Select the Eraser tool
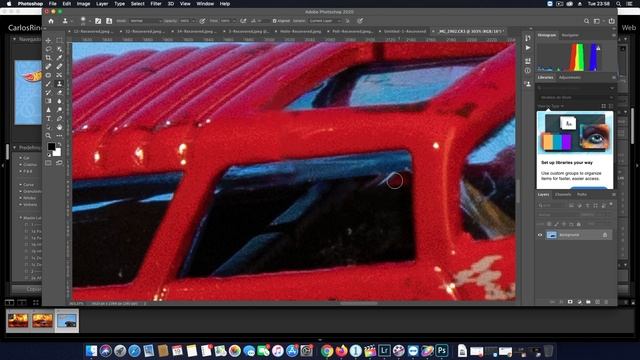Viewport: 640px width, 360px height. 59,92
